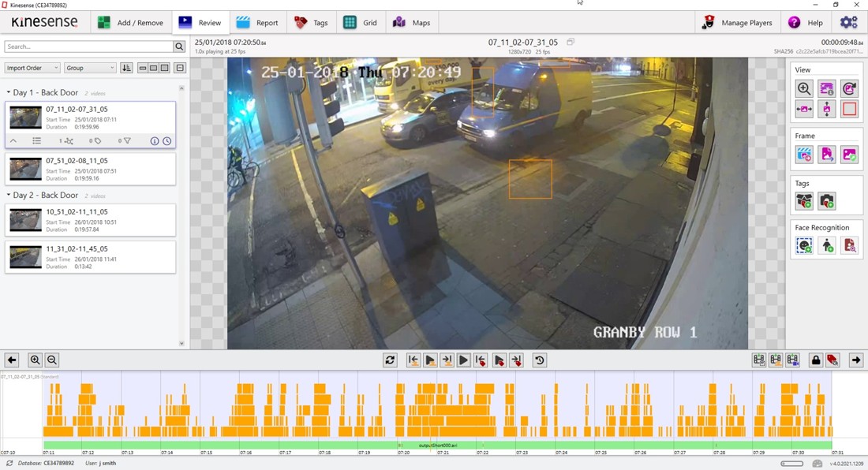Collapse the Day 2 - Back Door group
The height and width of the screenshot is (470, 868).
[9, 196]
